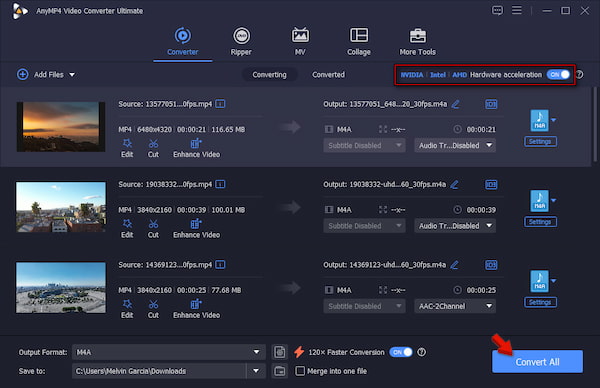Open the feedback chat icon in title bar
The height and width of the screenshot is (388, 600).
coord(497,10)
